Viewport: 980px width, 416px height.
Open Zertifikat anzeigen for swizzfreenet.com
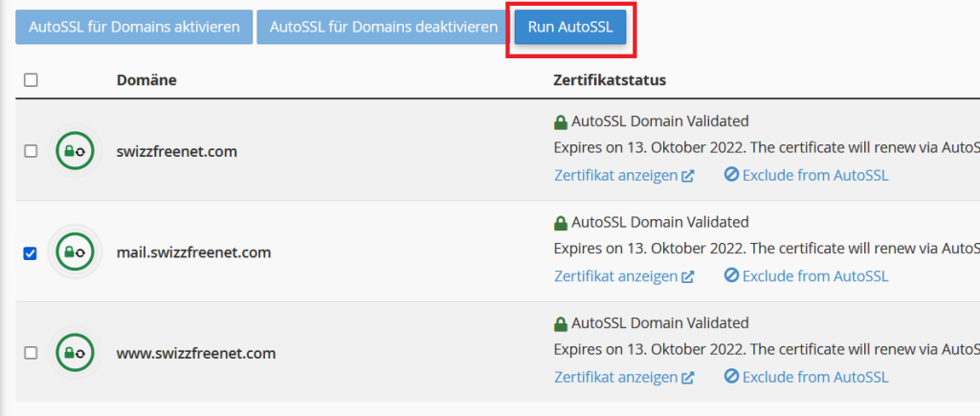point(624,176)
